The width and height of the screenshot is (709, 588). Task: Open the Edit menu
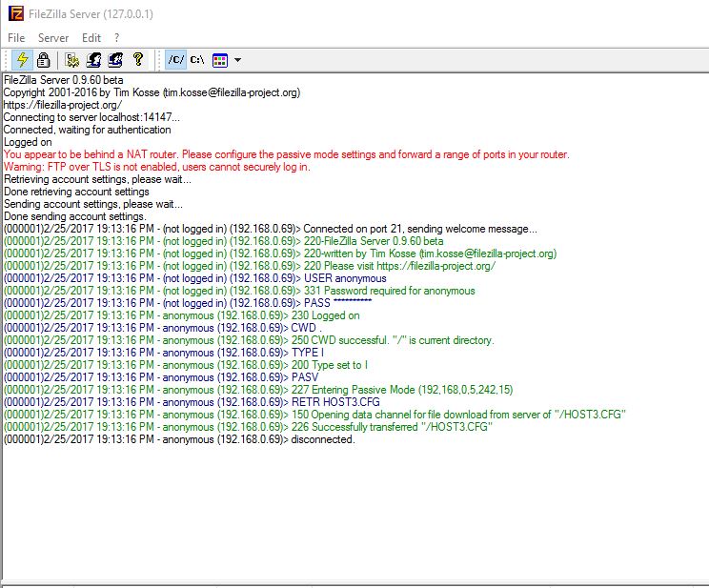pos(91,38)
